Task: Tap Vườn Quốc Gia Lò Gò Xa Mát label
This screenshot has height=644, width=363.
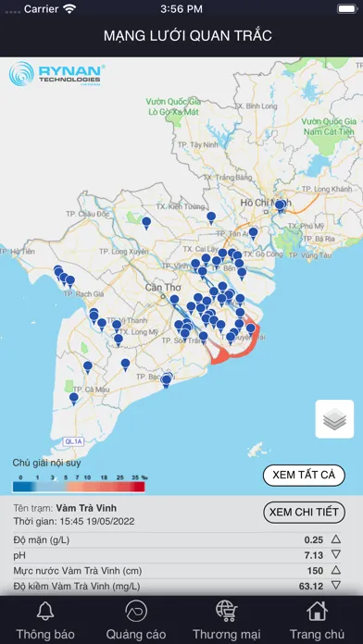Action: coord(173,106)
